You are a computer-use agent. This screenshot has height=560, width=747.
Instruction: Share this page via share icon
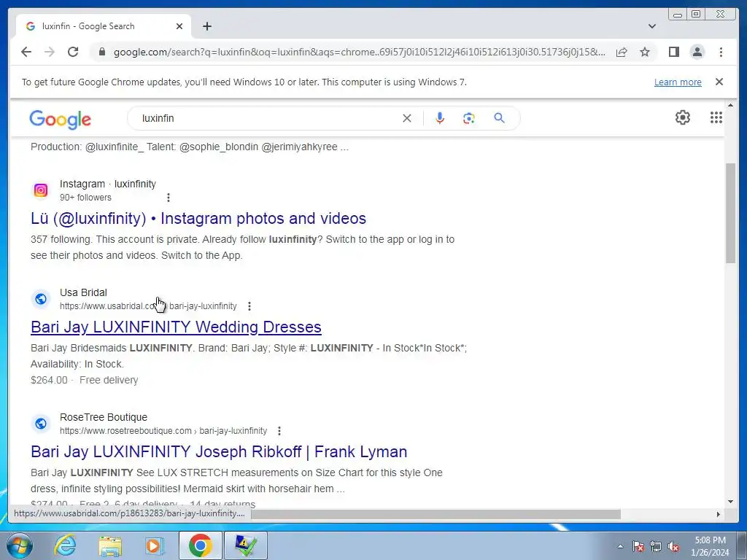click(x=622, y=52)
